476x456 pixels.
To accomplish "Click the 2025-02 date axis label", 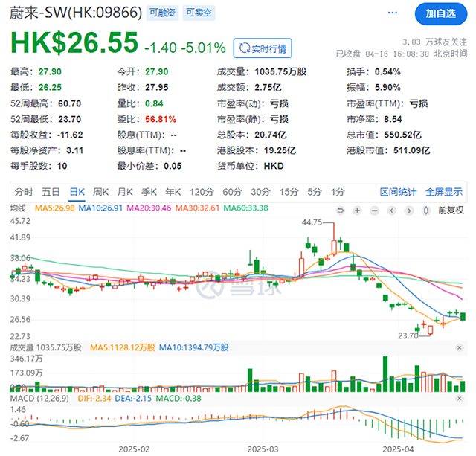I will coord(134,449).
